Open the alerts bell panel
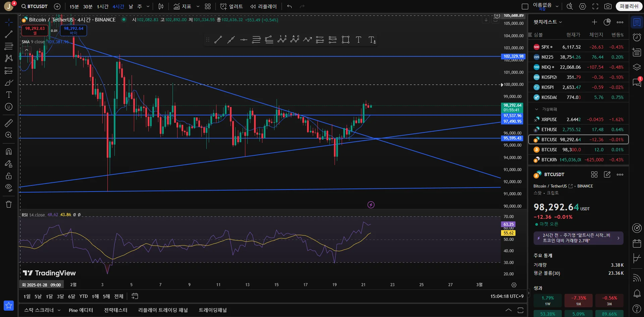Viewport: 644px width, 317px height. (x=637, y=294)
